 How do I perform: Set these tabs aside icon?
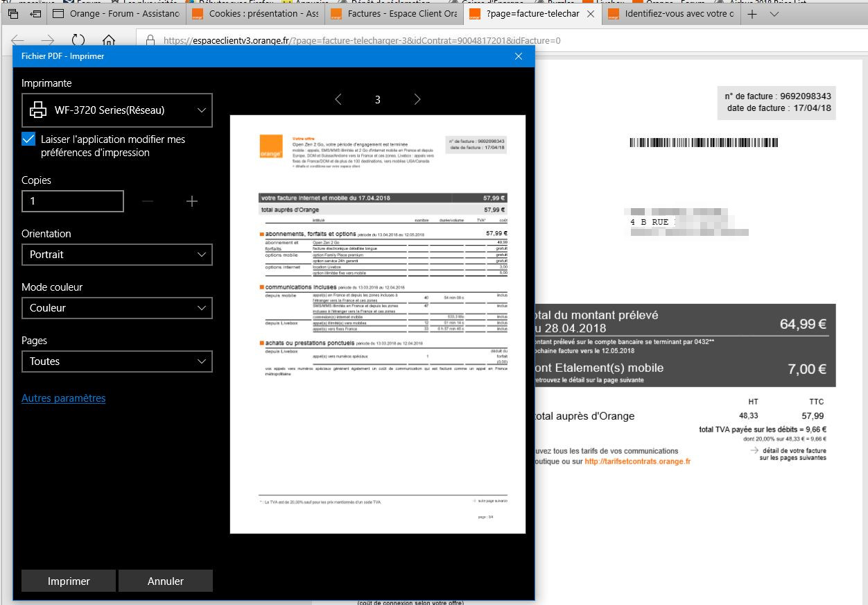click(35, 14)
